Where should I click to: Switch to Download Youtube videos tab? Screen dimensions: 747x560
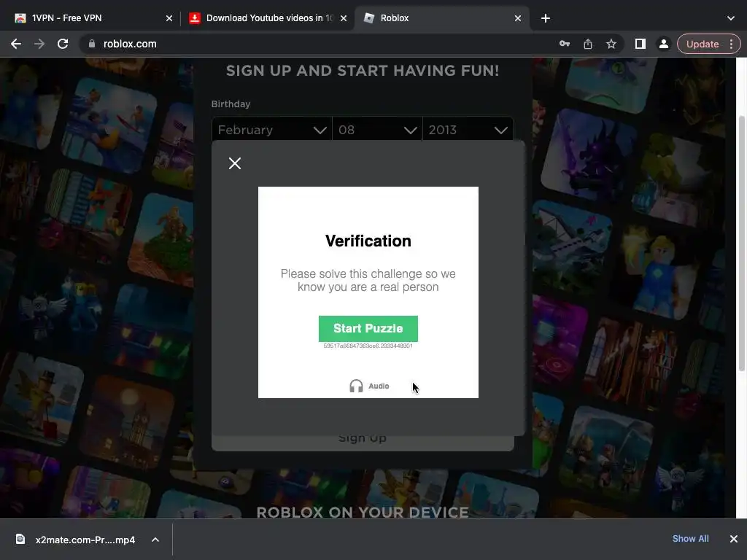click(x=269, y=18)
